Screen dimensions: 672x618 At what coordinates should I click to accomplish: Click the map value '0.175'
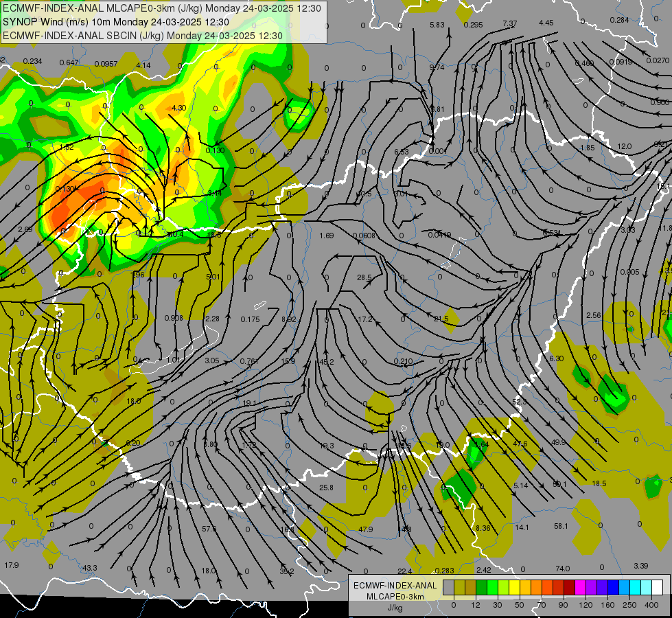click(x=251, y=319)
